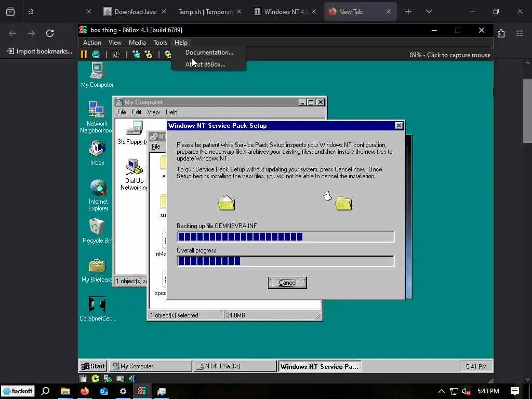This screenshot has height=399, width=532.
Task: Cancel the Service Pack Setup
Action: pyautogui.click(x=287, y=283)
